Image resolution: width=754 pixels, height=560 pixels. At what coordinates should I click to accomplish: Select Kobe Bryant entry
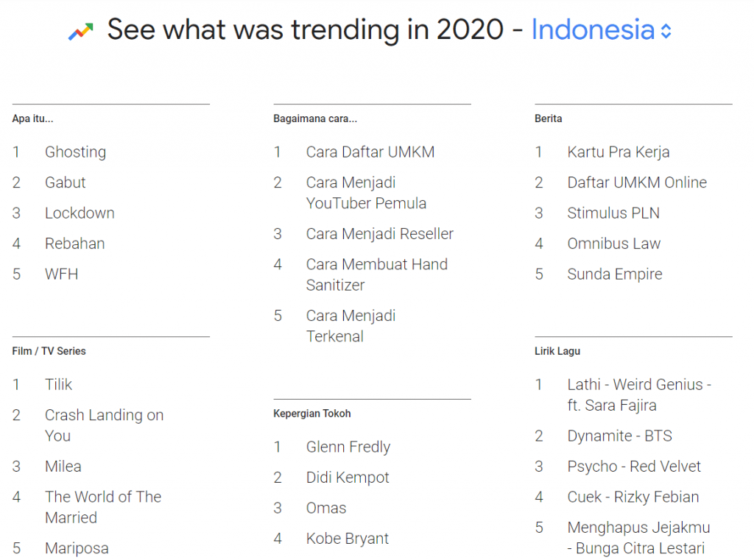[347, 539]
